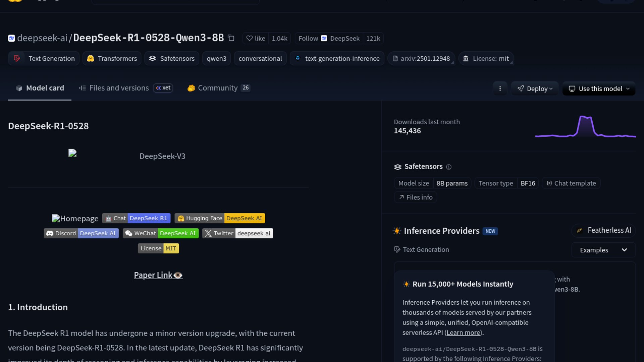Screen dimensions: 644x362
Task: Open the Community tab
Action: click(x=217, y=88)
